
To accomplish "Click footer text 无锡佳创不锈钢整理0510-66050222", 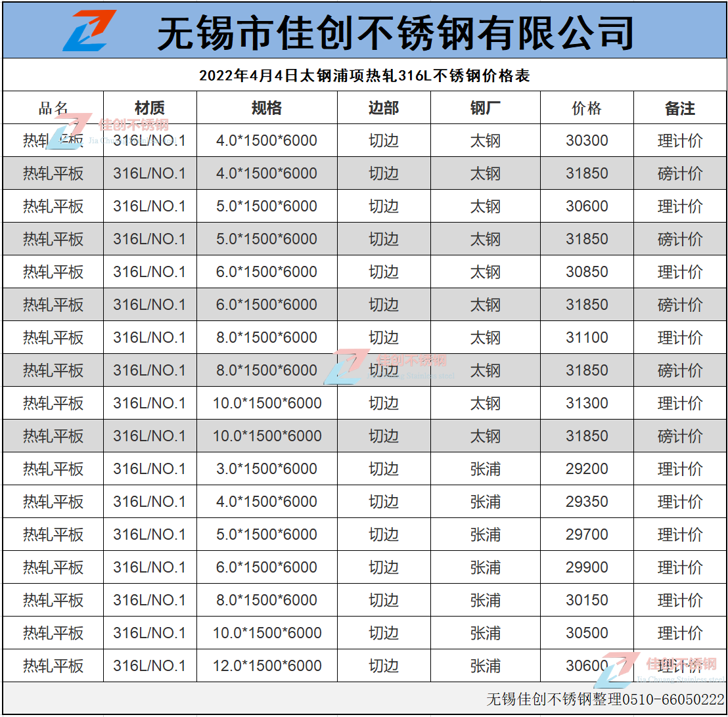I will 605,699.
